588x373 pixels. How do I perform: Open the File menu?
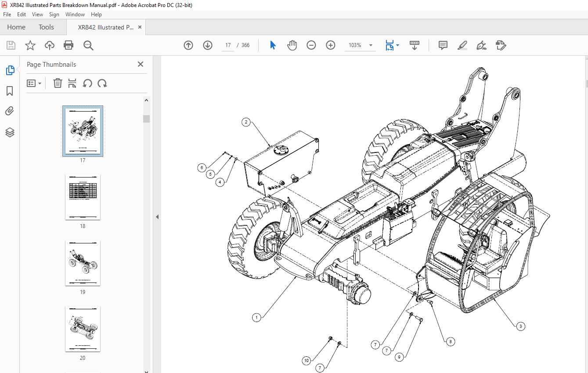click(x=7, y=14)
